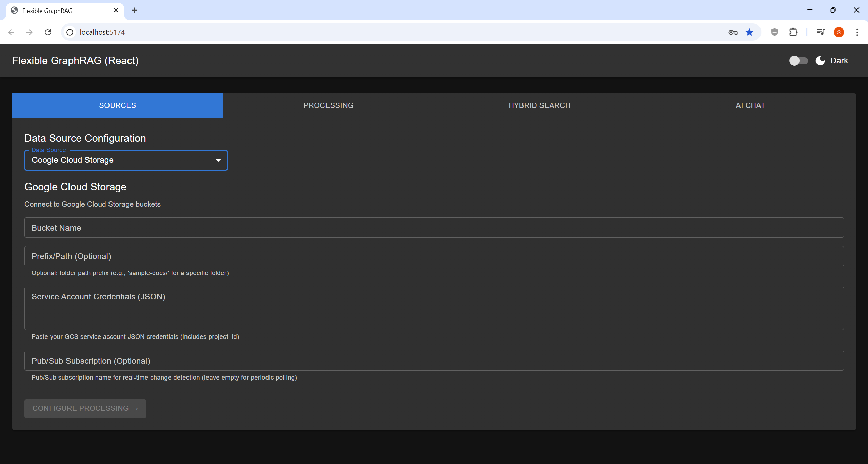Click the forward navigation arrow

pos(29,32)
